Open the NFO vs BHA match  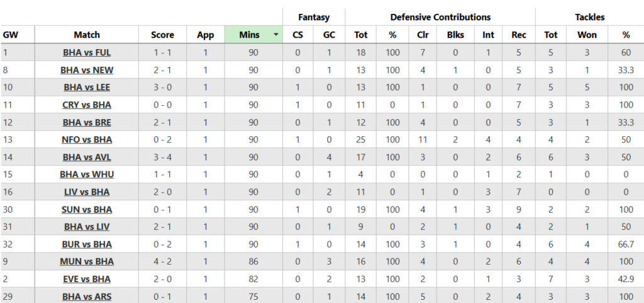tap(87, 139)
